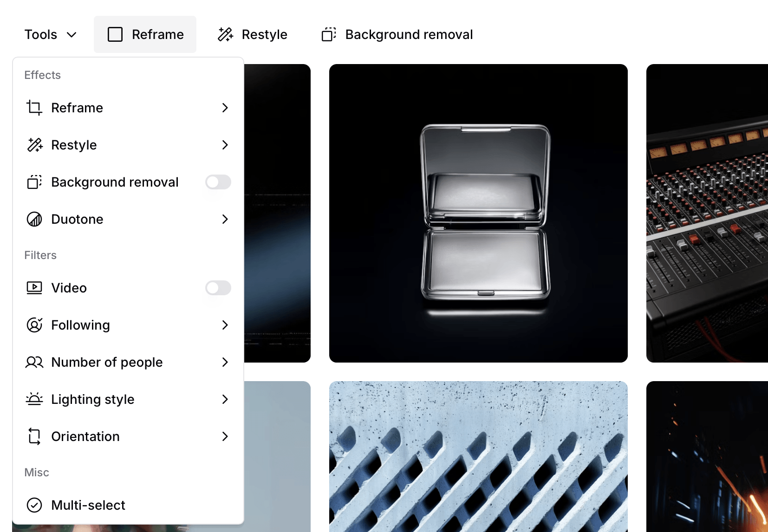768x532 pixels.
Task: Click the Video play icon in Filters
Action: pyautogui.click(x=34, y=288)
